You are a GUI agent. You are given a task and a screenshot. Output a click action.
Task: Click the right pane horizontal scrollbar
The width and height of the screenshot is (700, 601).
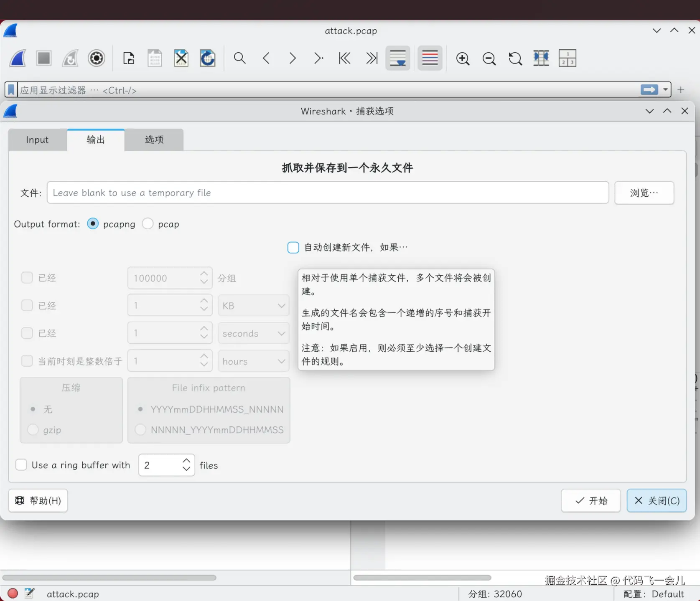click(422, 578)
